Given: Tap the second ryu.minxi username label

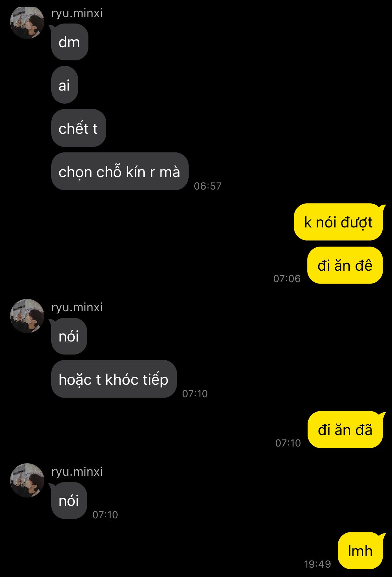Looking at the screenshot, I should [x=77, y=307].
